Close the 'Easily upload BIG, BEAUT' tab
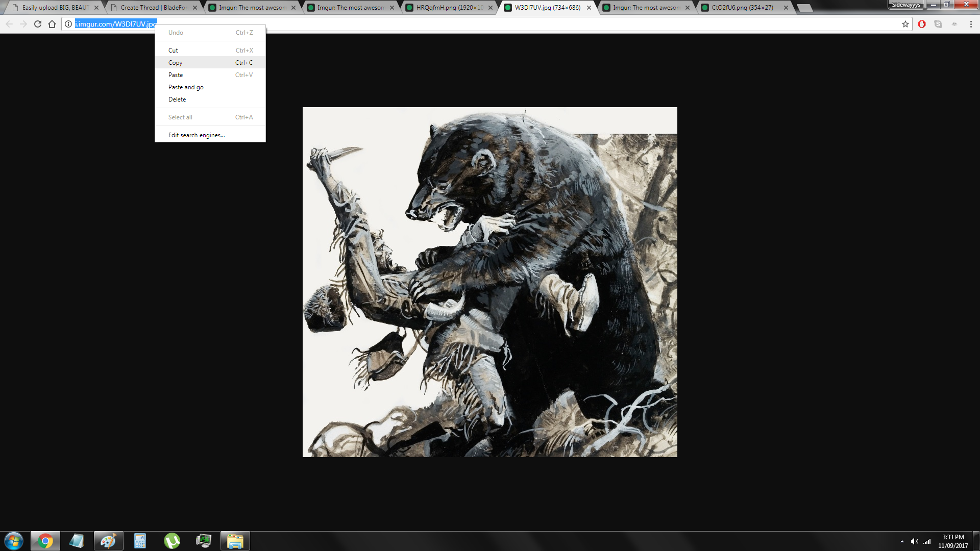This screenshot has height=551, width=980. click(x=96, y=8)
